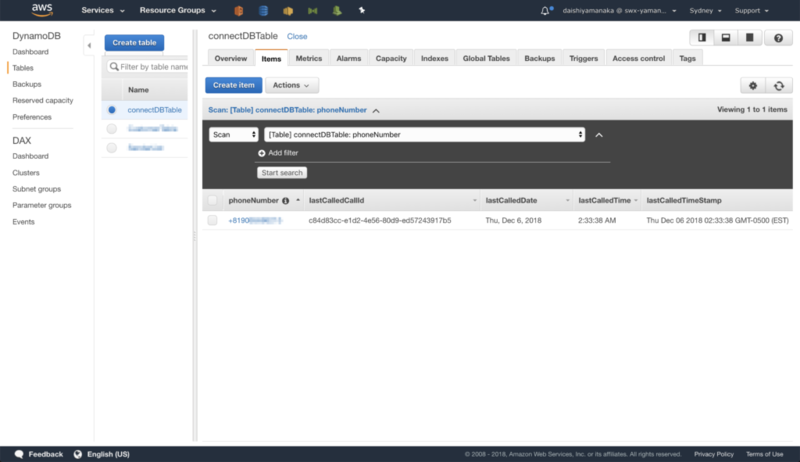Select the connectDBTable radio button
The height and width of the screenshot is (462, 800).
pos(112,110)
